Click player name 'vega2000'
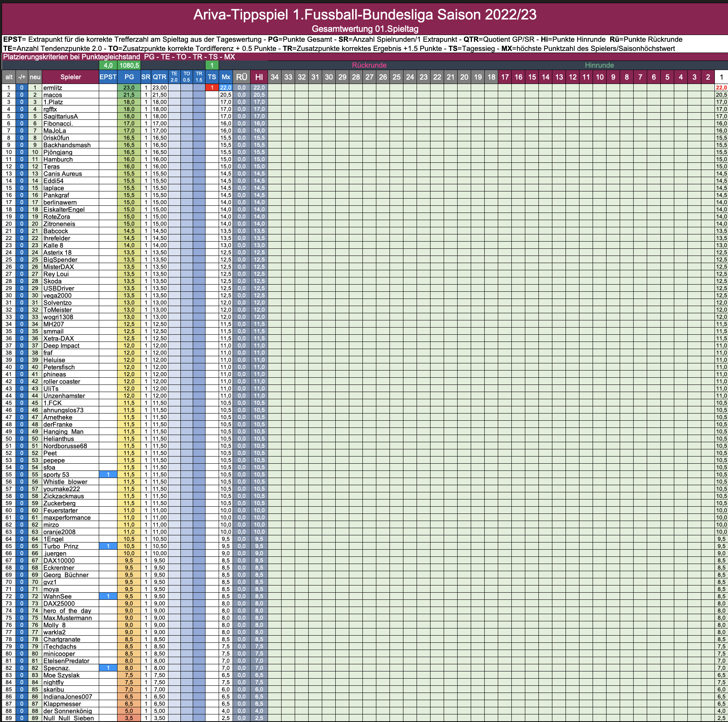Viewport: 728px width, 722px height. [x=57, y=295]
